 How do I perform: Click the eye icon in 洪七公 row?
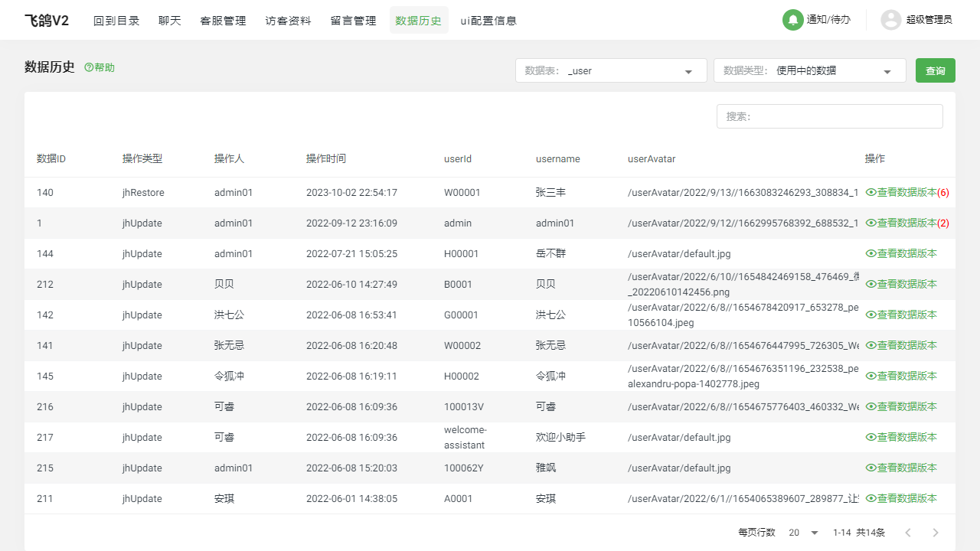[x=871, y=315]
